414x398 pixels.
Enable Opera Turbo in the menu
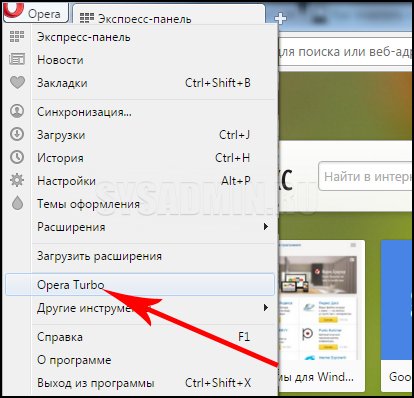[x=140, y=285]
